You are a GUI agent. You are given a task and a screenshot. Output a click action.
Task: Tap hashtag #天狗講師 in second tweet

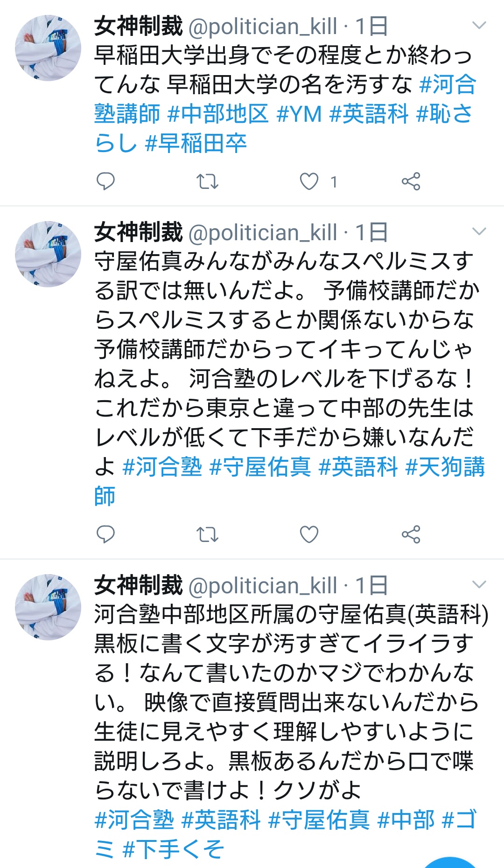(x=446, y=466)
